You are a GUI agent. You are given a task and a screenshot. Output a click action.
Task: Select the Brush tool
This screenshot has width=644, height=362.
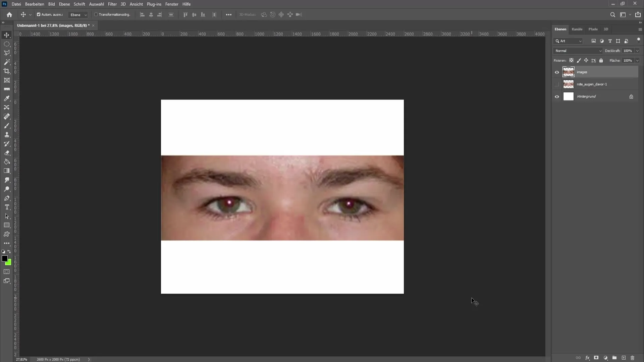(x=7, y=126)
